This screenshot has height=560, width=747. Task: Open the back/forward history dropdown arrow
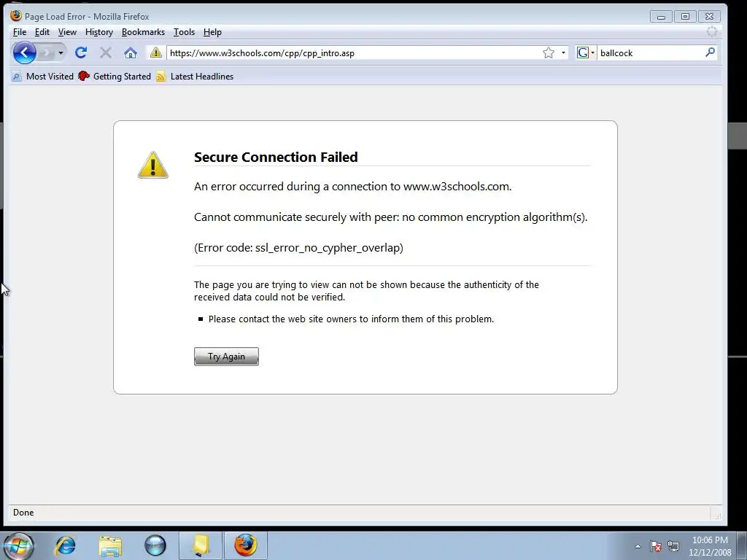point(61,52)
